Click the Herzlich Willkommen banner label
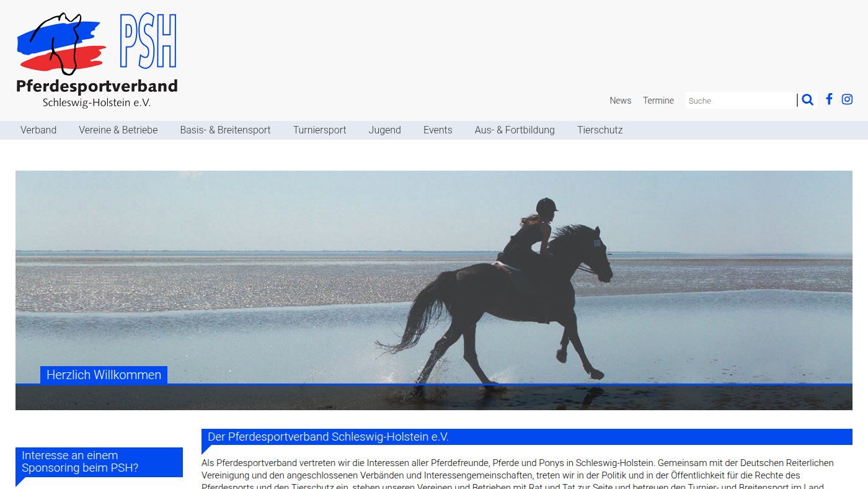868x489 pixels. 104,375
